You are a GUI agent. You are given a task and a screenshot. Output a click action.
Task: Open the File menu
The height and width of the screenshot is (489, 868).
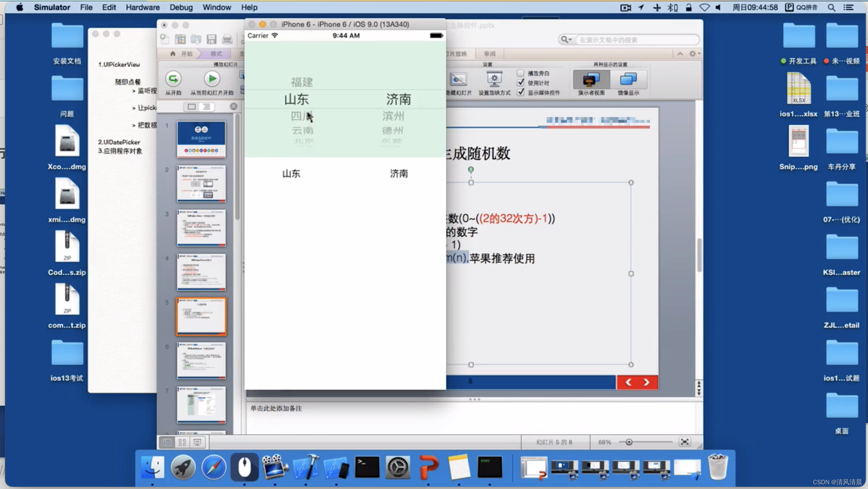point(86,7)
